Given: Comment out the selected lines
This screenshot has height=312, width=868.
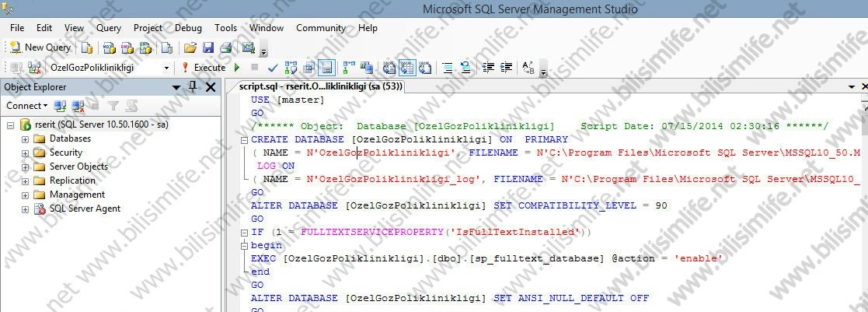Looking at the screenshot, I should [448, 68].
